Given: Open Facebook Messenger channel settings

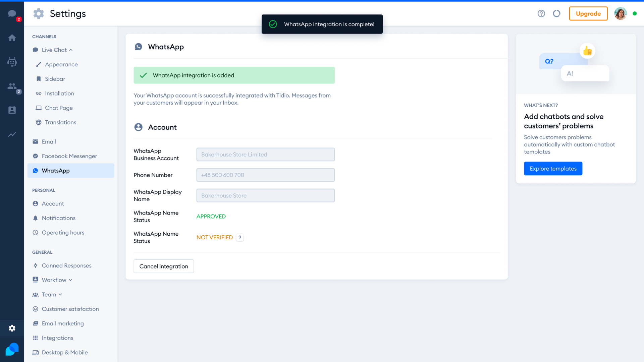Looking at the screenshot, I should point(69,156).
